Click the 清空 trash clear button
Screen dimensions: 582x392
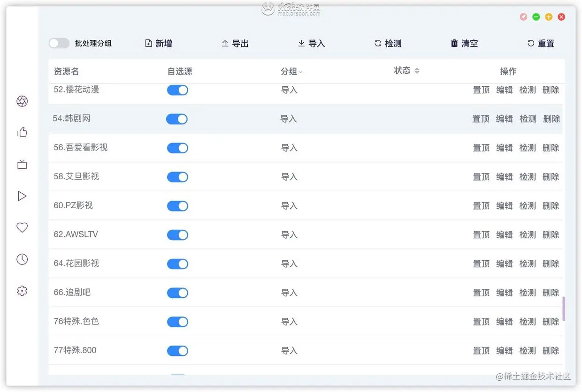(x=465, y=44)
